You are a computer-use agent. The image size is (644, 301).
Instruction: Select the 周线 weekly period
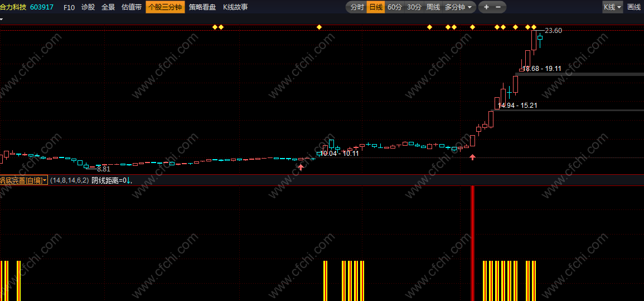click(x=433, y=7)
